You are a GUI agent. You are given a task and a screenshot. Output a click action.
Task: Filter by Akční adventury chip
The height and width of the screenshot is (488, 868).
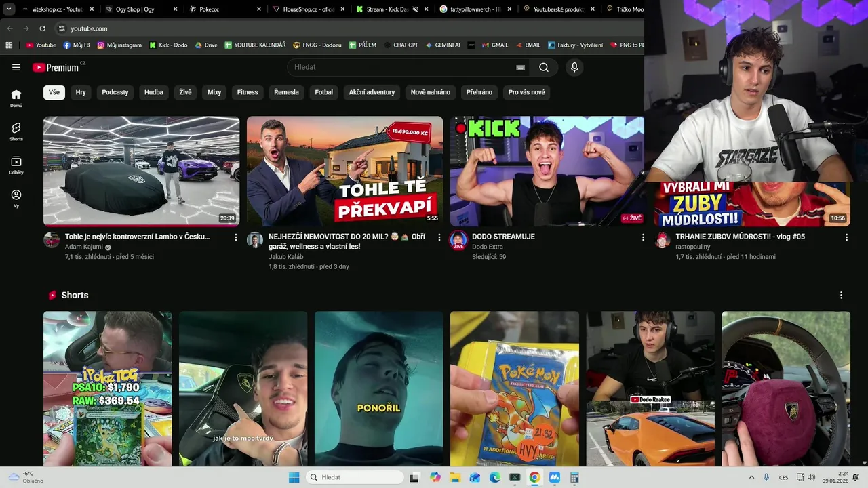click(372, 92)
